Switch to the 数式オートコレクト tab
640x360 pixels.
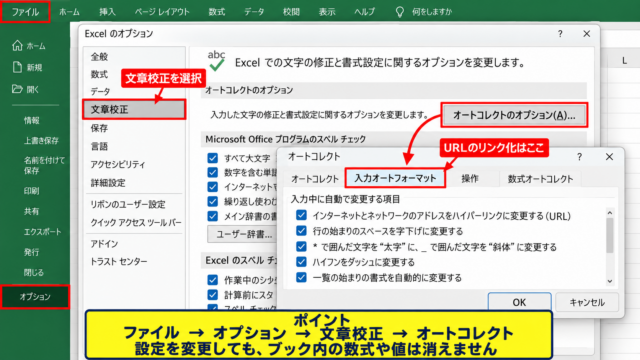[540, 179]
